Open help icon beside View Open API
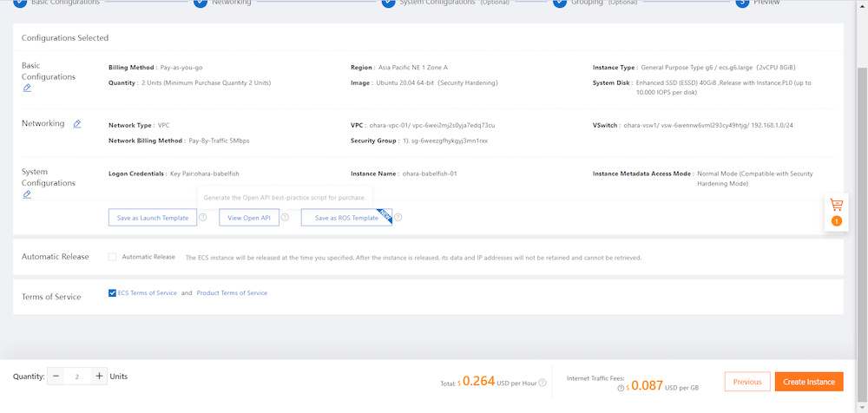 [285, 218]
